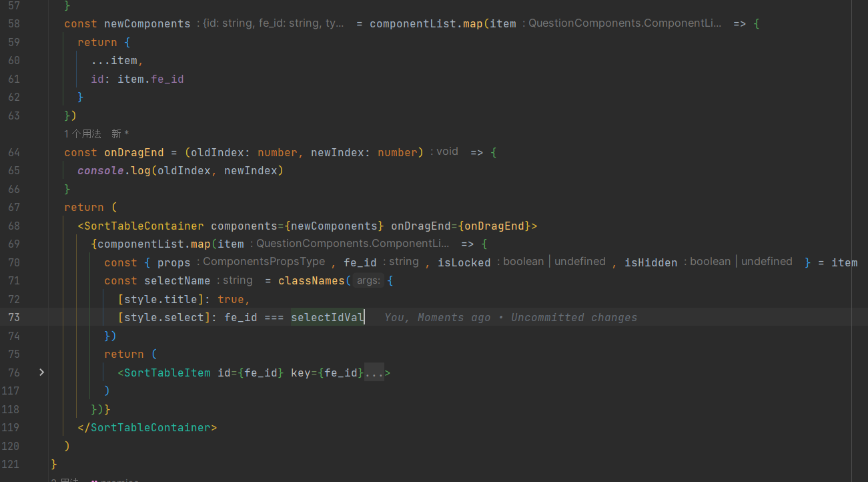The height and width of the screenshot is (482, 868).
Task: Click the "Uncommitted changes" git blame annotation
Action: coord(574,317)
